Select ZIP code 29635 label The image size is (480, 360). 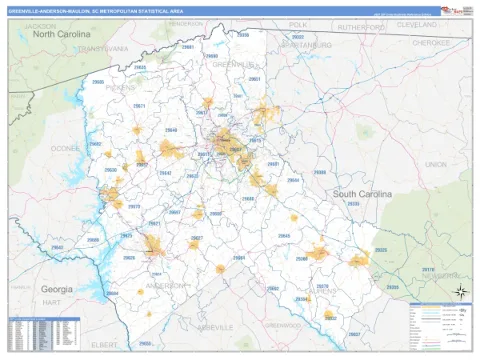140,68
